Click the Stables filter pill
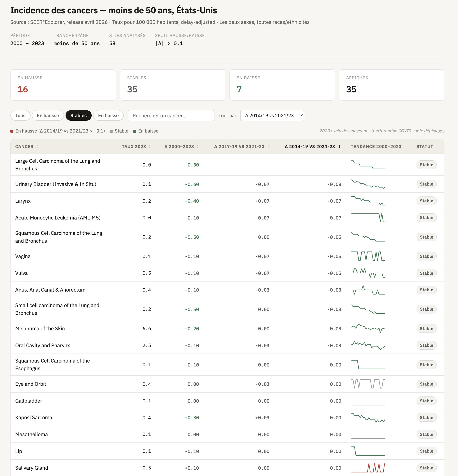The width and height of the screenshot is (458, 476). pyautogui.click(x=78, y=115)
